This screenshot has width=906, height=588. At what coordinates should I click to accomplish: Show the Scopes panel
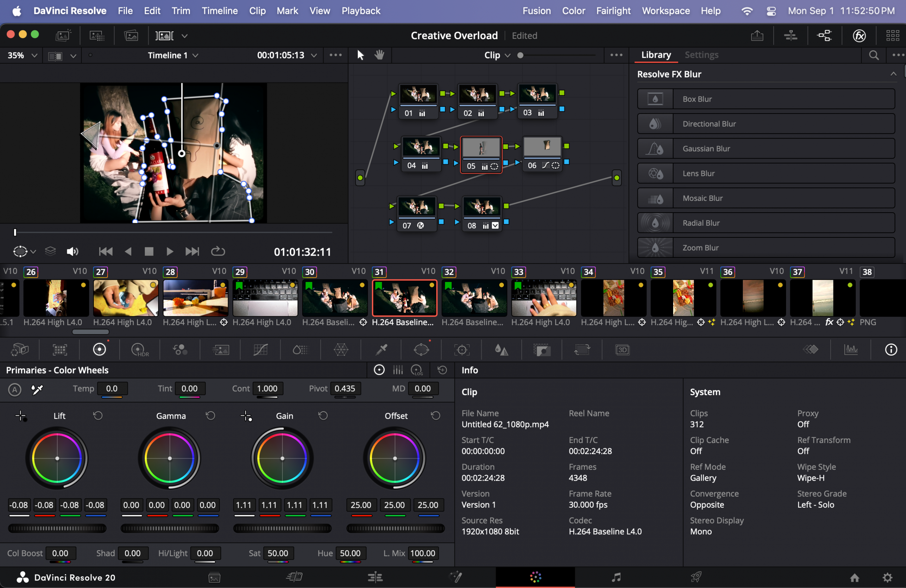pos(850,350)
